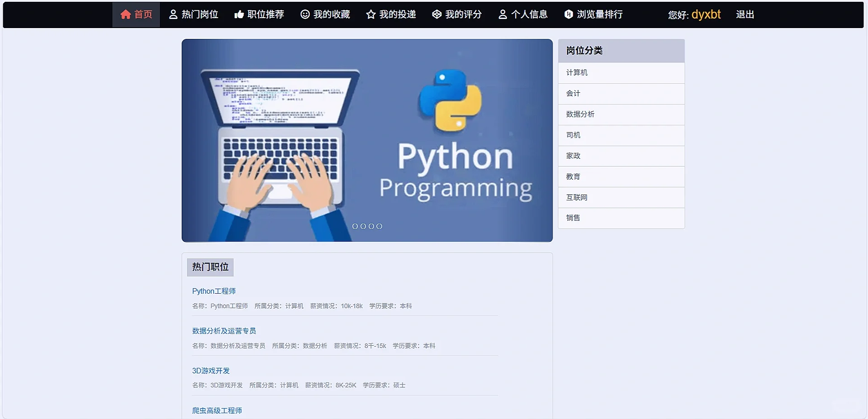This screenshot has width=868, height=419.
Task: Click the user icon beside 个人信息
Action: coord(503,14)
